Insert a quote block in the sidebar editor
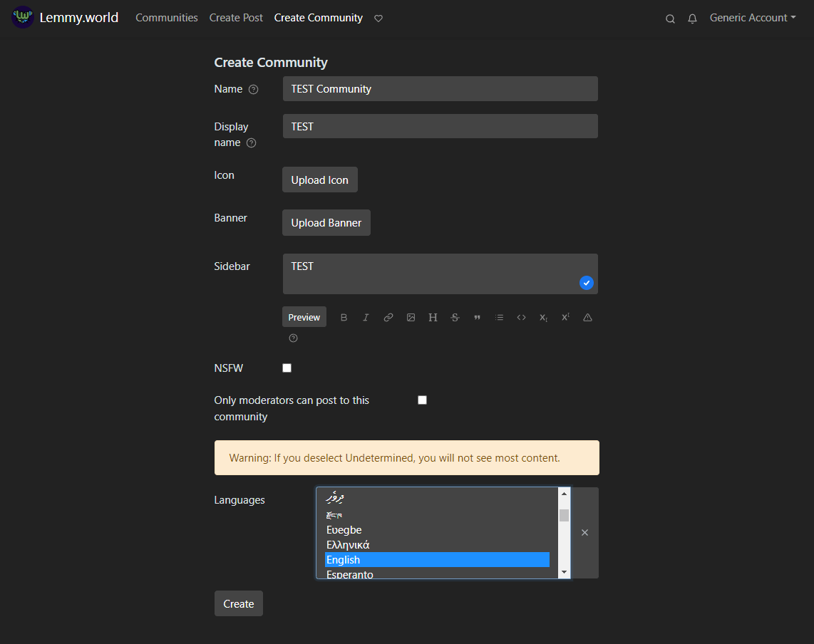The height and width of the screenshot is (644, 814). 477,317
